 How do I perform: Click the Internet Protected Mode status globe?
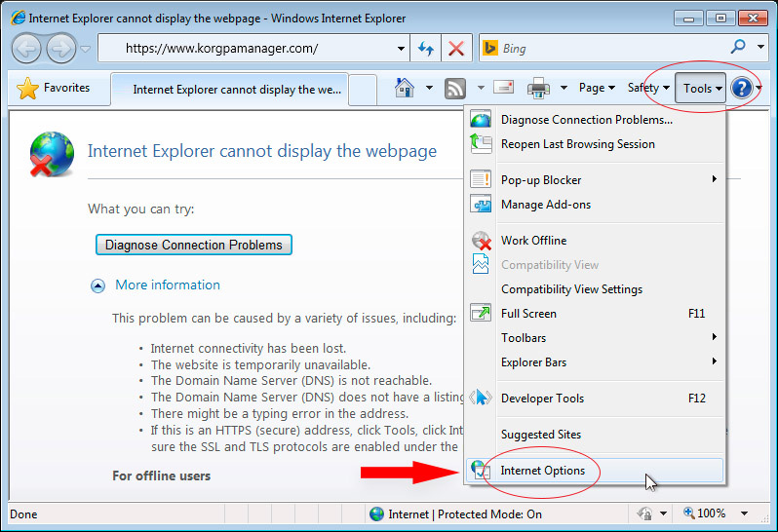(376, 514)
